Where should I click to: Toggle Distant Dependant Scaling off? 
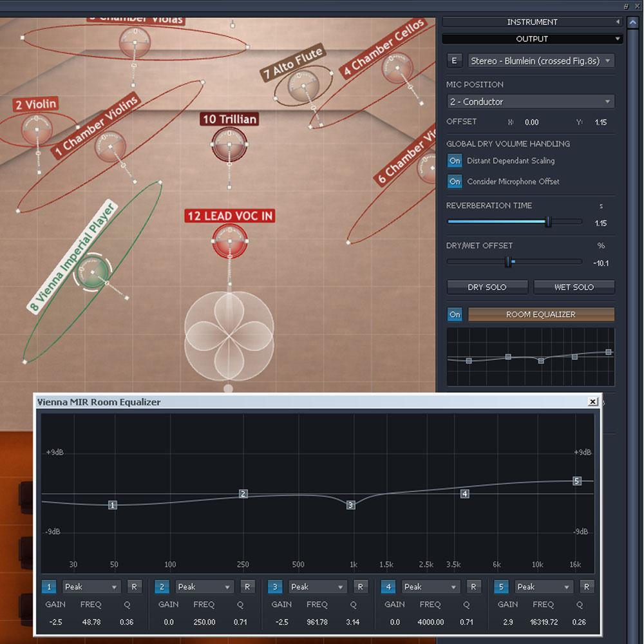pos(455,161)
